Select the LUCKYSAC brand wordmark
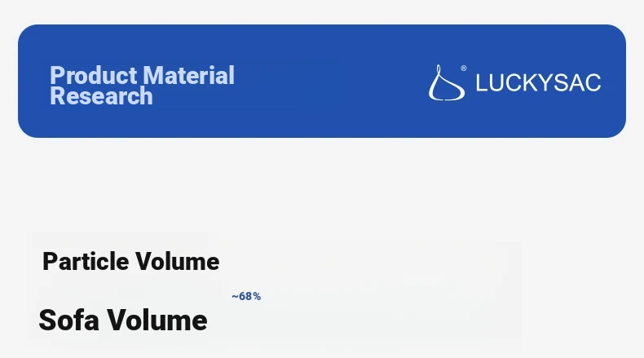 coord(538,83)
